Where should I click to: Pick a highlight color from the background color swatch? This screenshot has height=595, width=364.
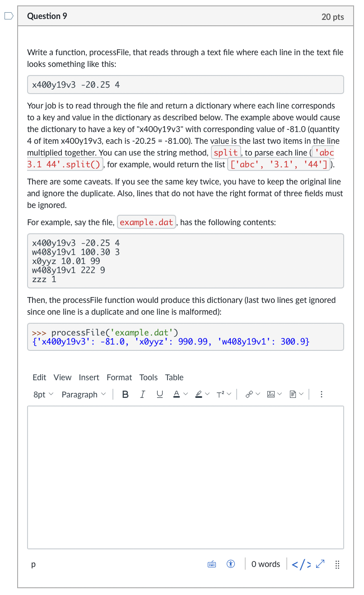[x=200, y=394]
